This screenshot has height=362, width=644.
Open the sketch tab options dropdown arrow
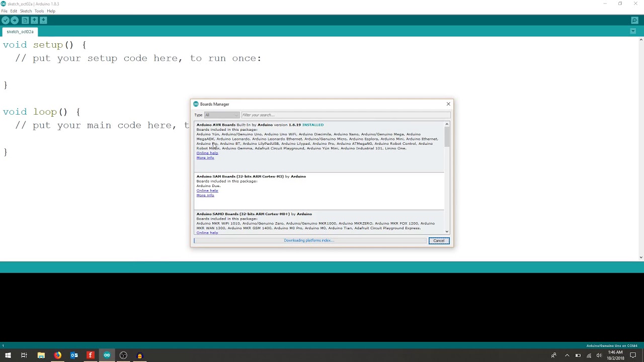tap(633, 31)
